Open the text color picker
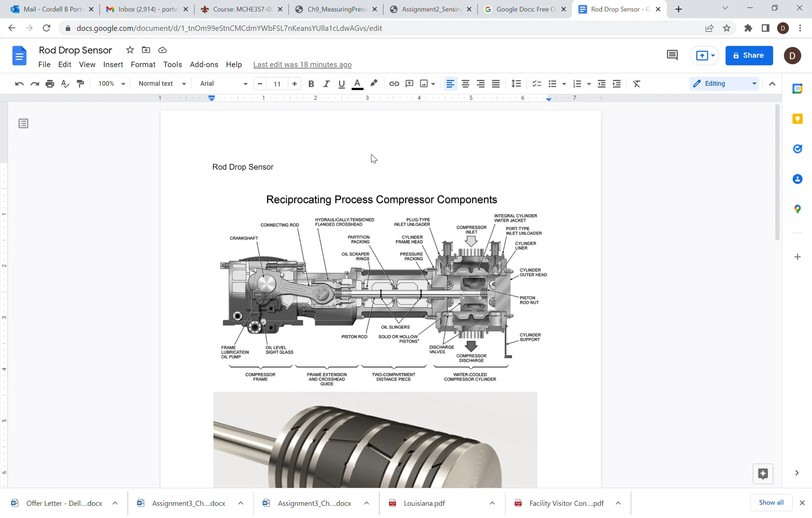The height and width of the screenshot is (518, 812). click(x=357, y=84)
